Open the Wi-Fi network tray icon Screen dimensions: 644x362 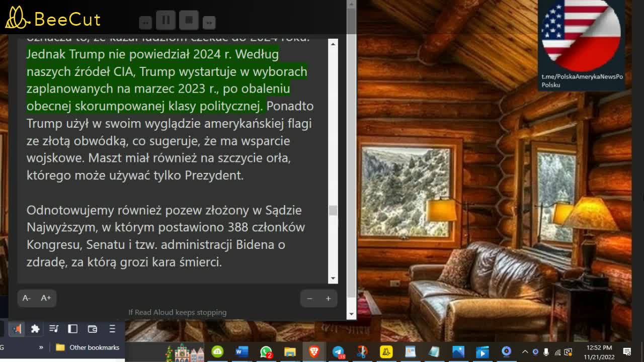point(557,352)
